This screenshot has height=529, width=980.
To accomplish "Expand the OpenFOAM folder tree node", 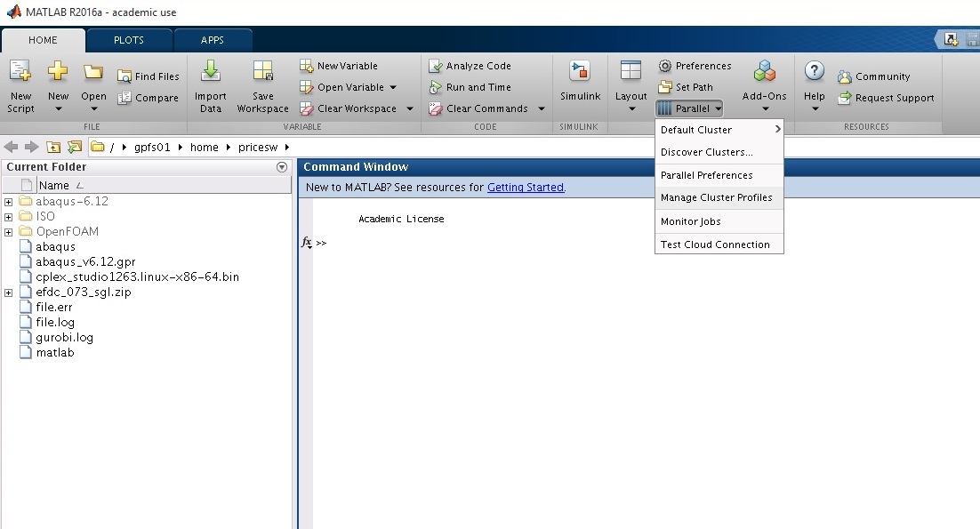I will coord(8,232).
